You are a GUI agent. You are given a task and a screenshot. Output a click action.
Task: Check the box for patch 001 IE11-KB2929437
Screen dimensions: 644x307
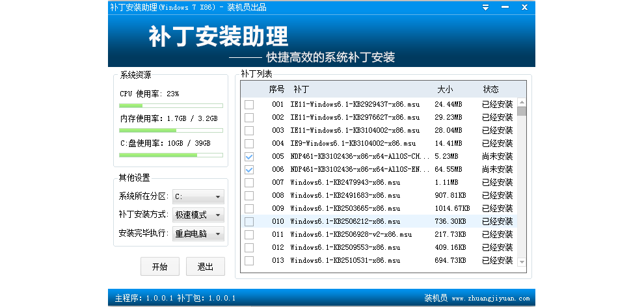pos(249,105)
